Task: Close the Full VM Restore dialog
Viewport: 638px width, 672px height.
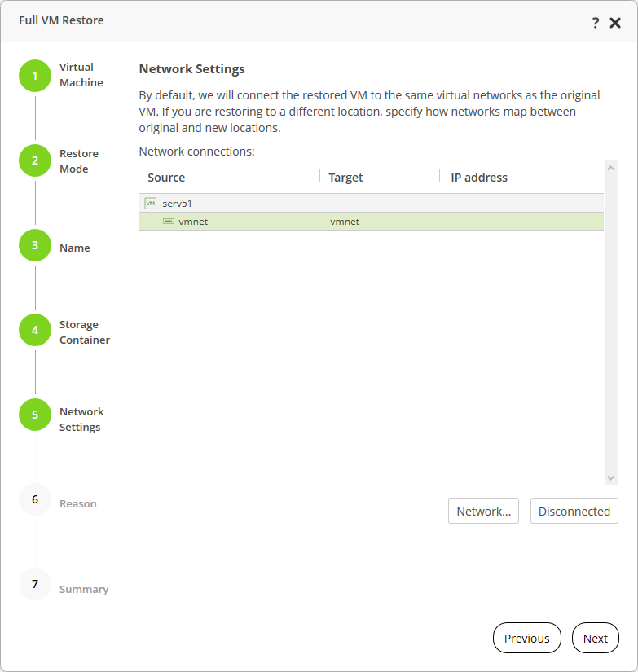Action: click(615, 22)
